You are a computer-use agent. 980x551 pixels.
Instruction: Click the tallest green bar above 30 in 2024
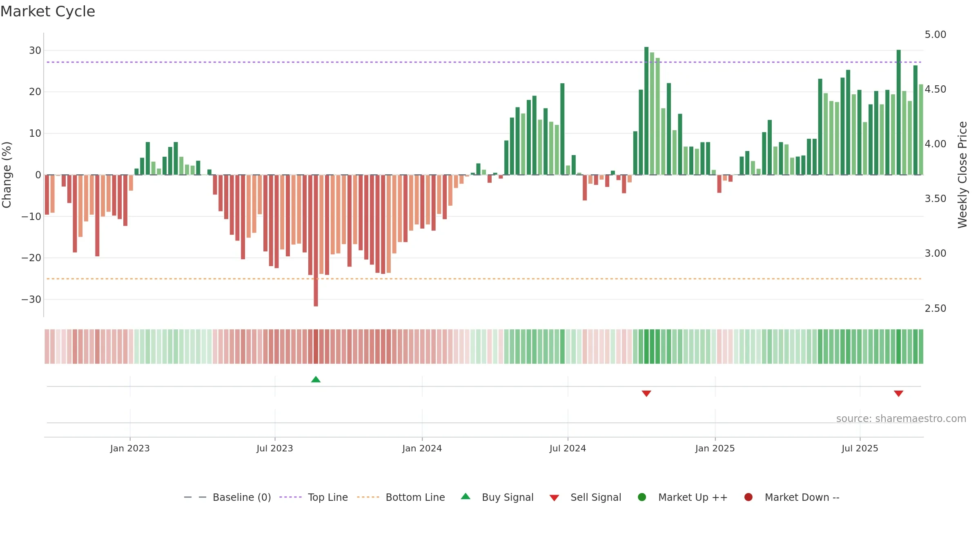pyautogui.click(x=646, y=111)
